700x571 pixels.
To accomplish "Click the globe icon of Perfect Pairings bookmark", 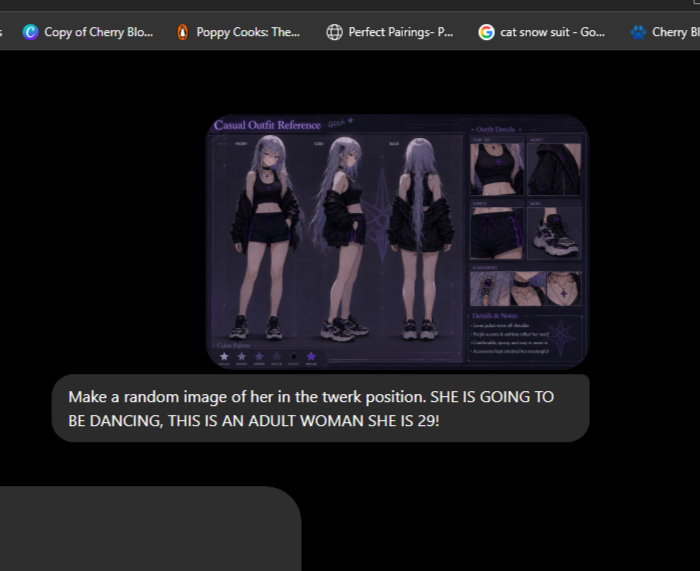I will [x=334, y=32].
